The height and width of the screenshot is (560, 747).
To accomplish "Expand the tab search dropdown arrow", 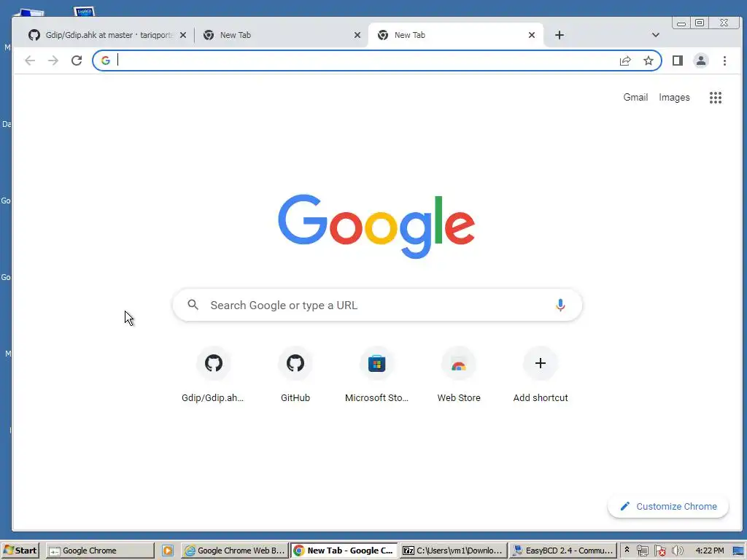I will (x=656, y=35).
